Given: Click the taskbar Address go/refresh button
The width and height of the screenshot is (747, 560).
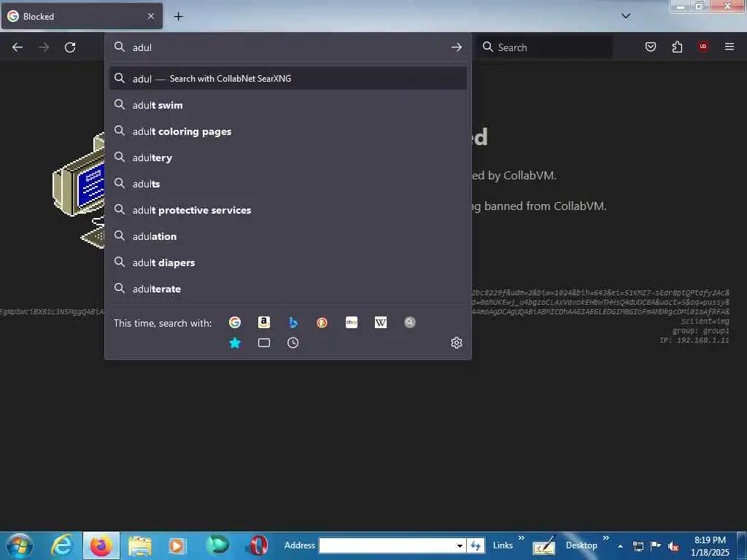Looking at the screenshot, I should pos(476,545).
